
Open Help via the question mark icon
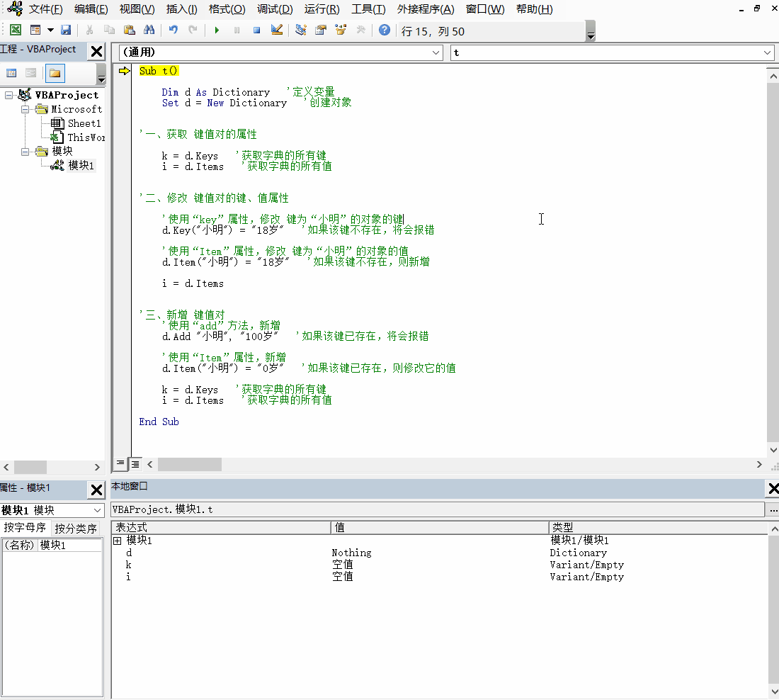(383, 30)
